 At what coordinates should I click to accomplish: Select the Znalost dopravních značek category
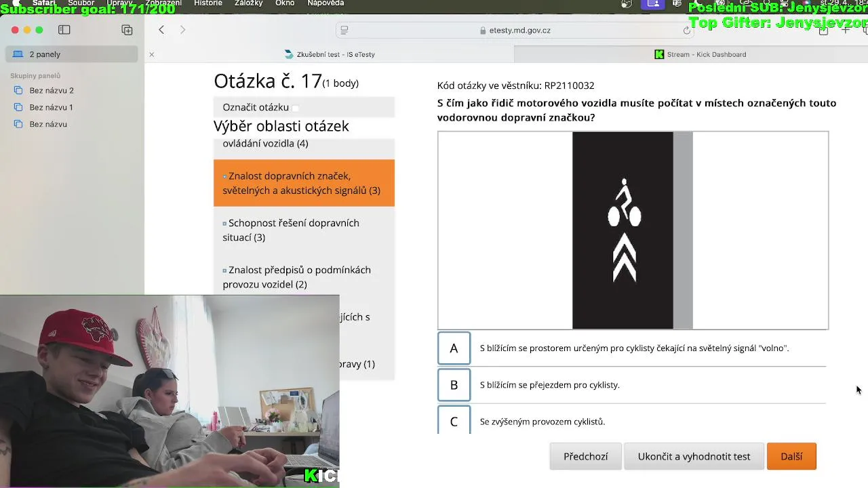[304, 183]
